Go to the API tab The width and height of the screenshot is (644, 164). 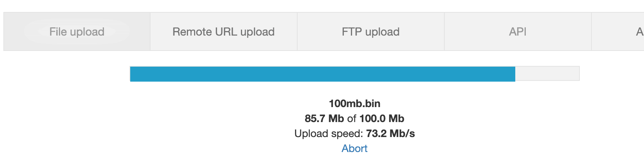tap(518, 32)
